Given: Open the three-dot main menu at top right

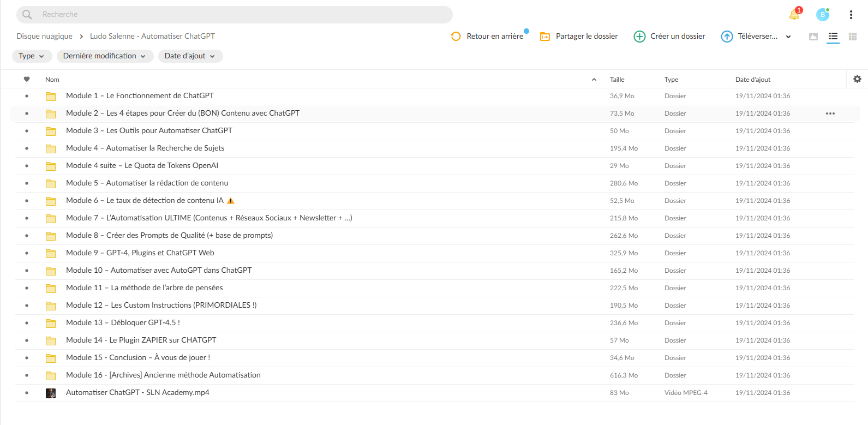Looking at the screenshot, I should (851, 15).
